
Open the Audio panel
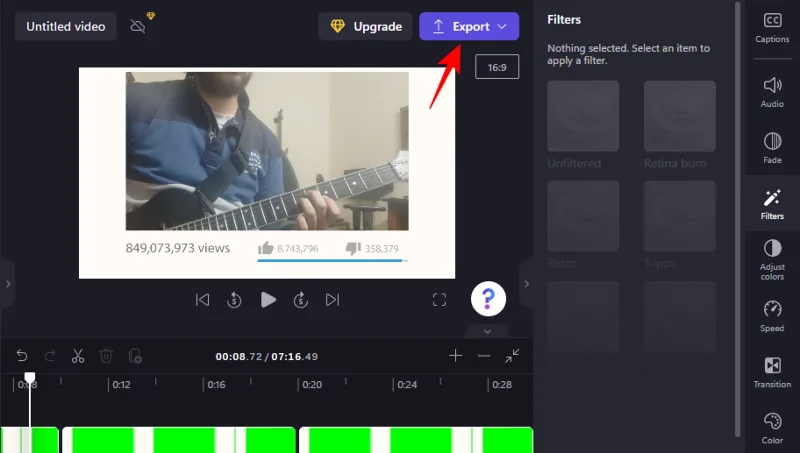(x=772, y=92)
